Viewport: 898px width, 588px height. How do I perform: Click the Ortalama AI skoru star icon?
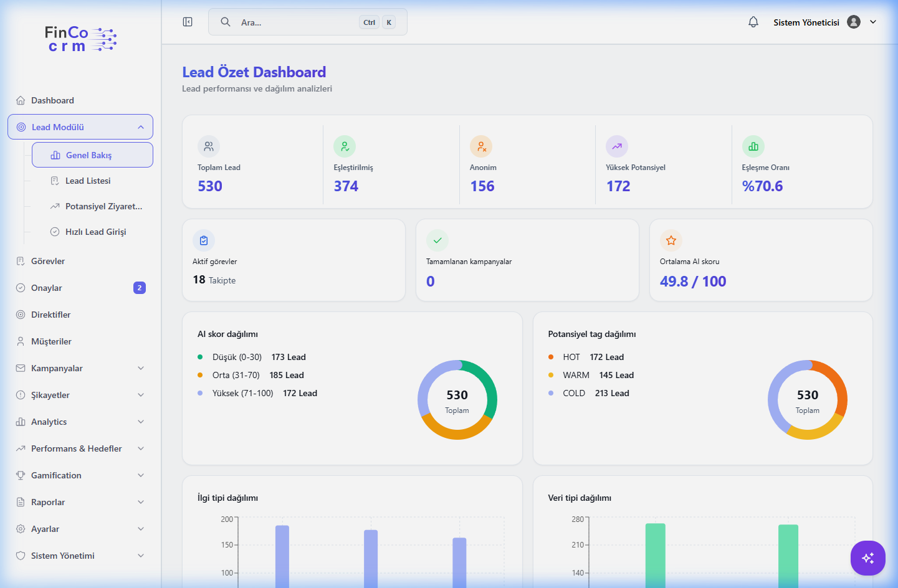click(671, 240)
